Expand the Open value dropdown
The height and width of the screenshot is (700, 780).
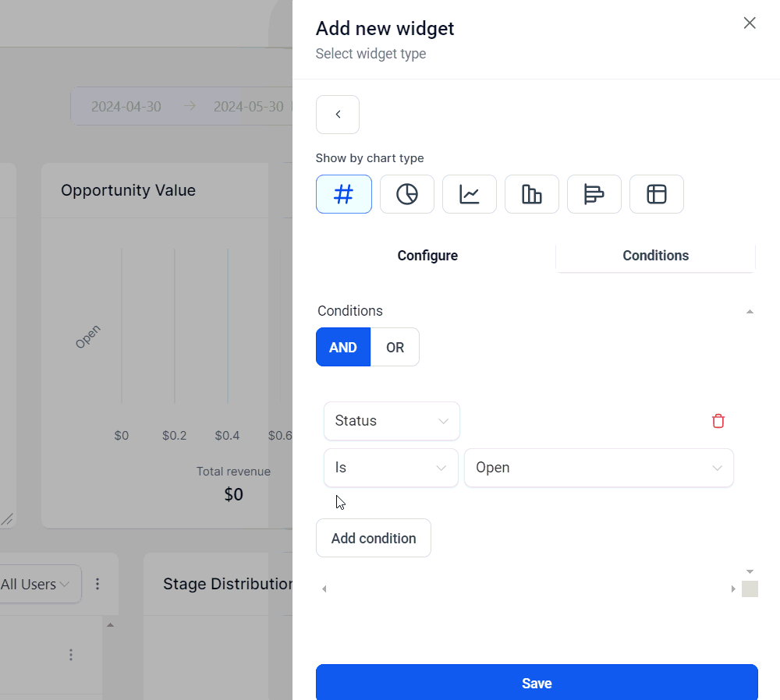tap(598, 468)
